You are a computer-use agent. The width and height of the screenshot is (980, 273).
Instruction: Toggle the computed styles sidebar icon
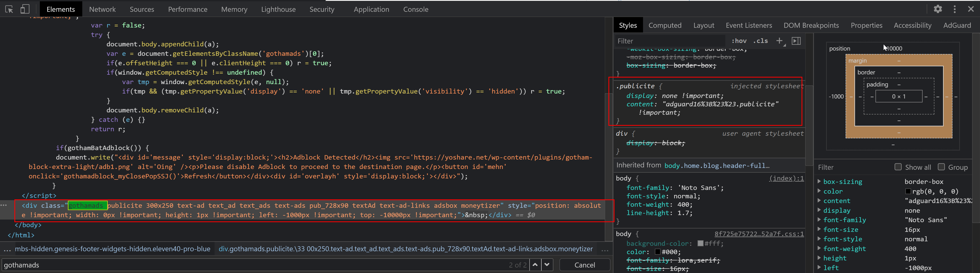[796, 41]
